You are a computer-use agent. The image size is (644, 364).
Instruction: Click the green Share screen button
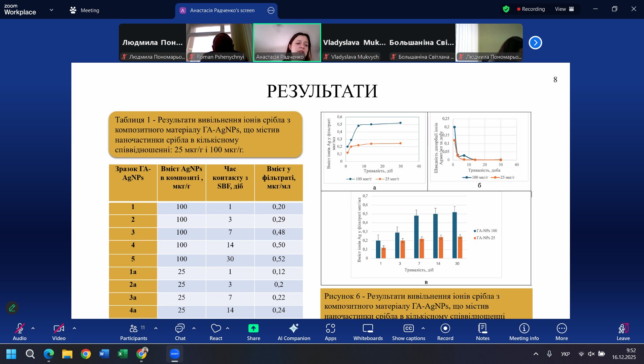[x=253, y=332]
